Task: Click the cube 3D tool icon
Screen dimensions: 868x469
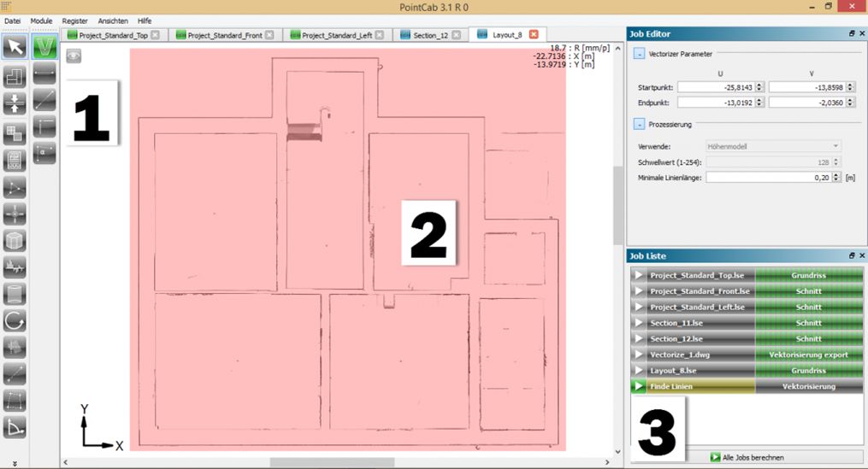Action: [15, 241]
